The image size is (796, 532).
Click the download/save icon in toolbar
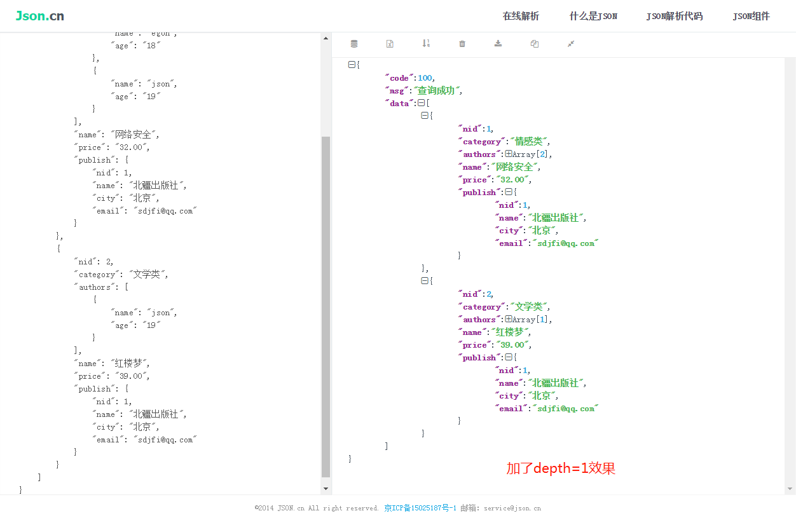[498, 43]
